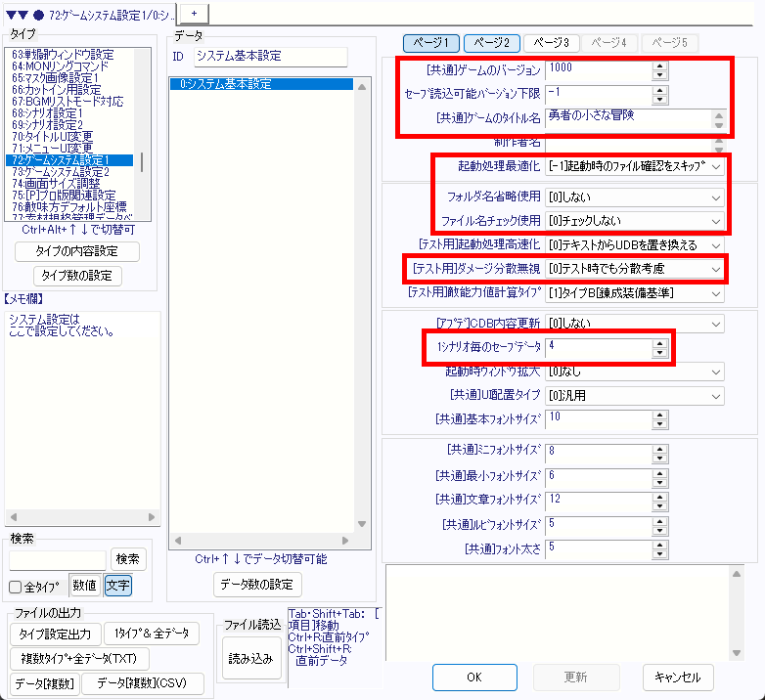Decrease フォント太さ using down arrow
The width and height of the screenshot is (765, 700).
(659, 554)
